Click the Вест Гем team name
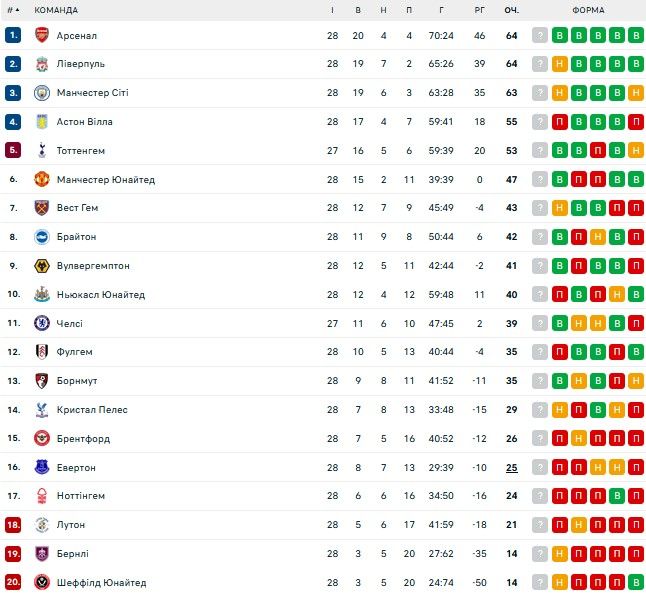 (77, 208)
